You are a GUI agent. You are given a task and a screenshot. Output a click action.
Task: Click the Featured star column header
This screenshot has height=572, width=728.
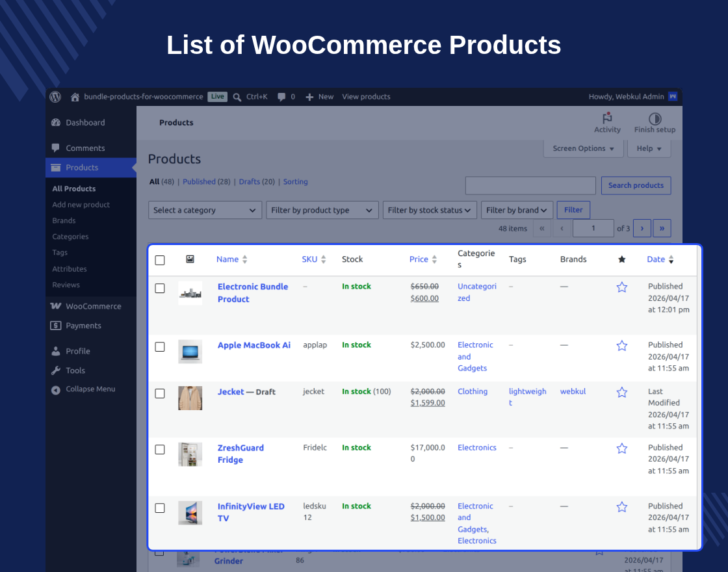[621, 259]
